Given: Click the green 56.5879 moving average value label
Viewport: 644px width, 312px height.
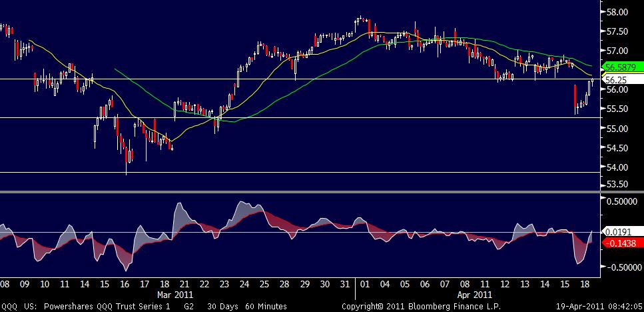Looking at the screenshot, I should click(622, 67).
